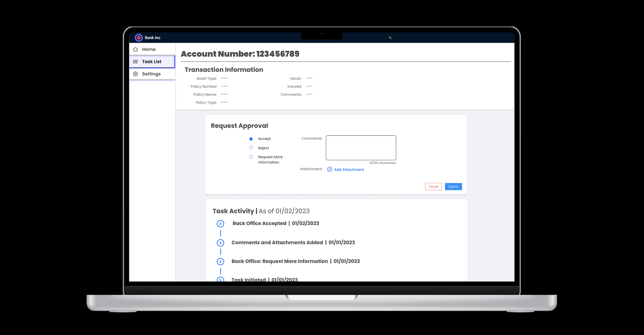
Task: Expand the Task Initiated activity chevron
Action: 220,279
